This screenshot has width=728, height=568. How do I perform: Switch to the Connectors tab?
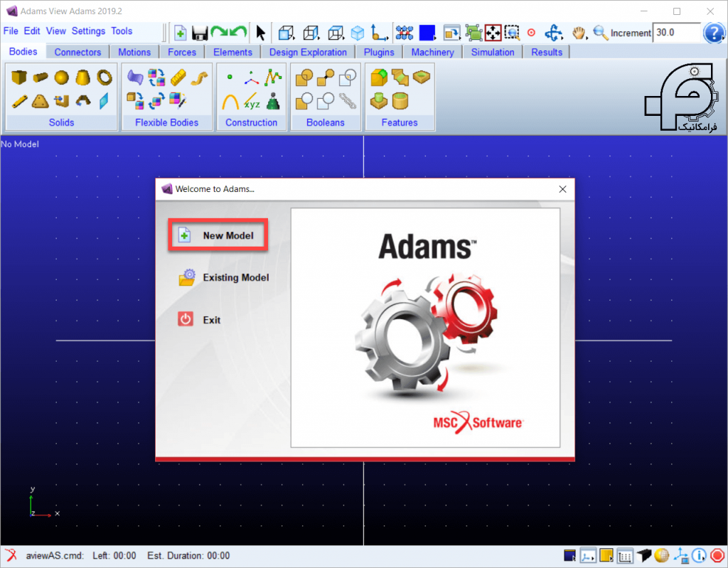[x=77, y=52]
